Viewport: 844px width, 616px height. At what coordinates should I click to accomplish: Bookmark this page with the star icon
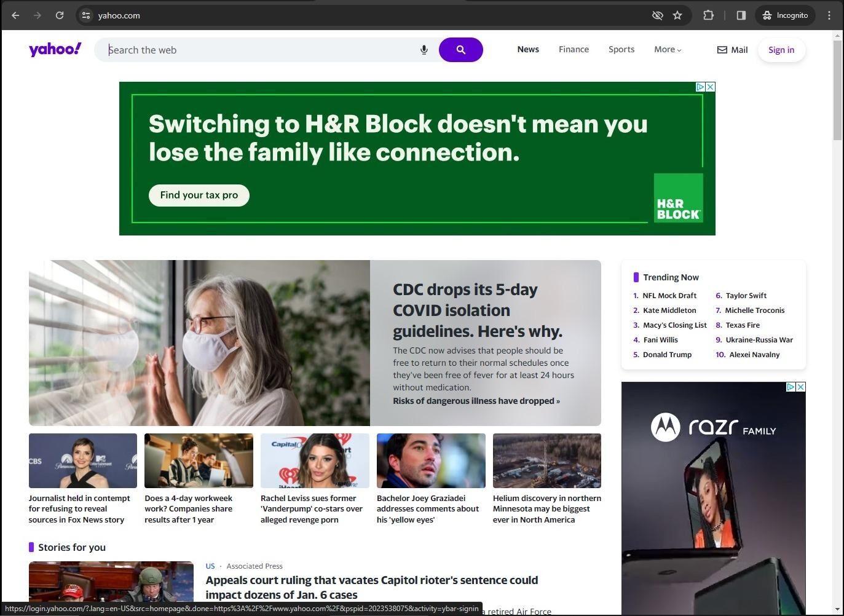pos(677,15)
